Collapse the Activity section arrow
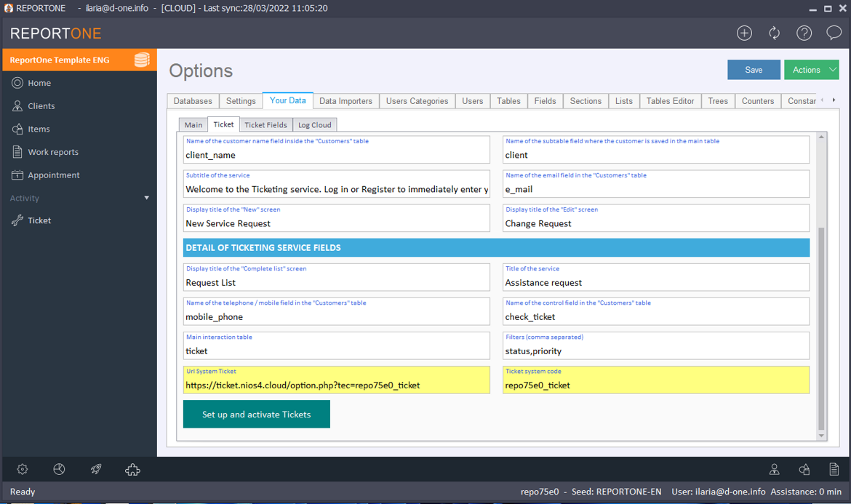 [x=147, y=198]
